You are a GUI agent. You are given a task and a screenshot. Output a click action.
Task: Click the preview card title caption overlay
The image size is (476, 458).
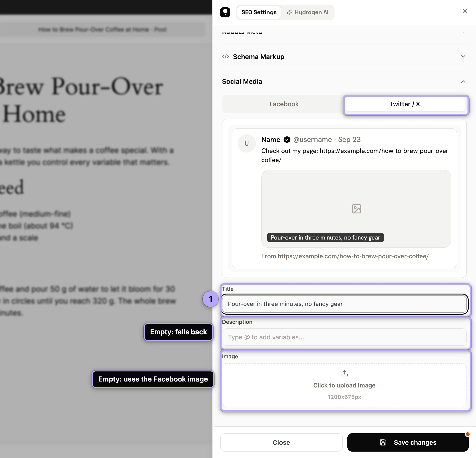(x=325, y=237)
